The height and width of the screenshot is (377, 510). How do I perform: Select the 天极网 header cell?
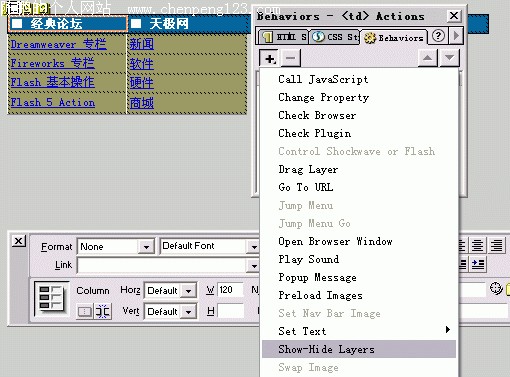tap(189, 24)
